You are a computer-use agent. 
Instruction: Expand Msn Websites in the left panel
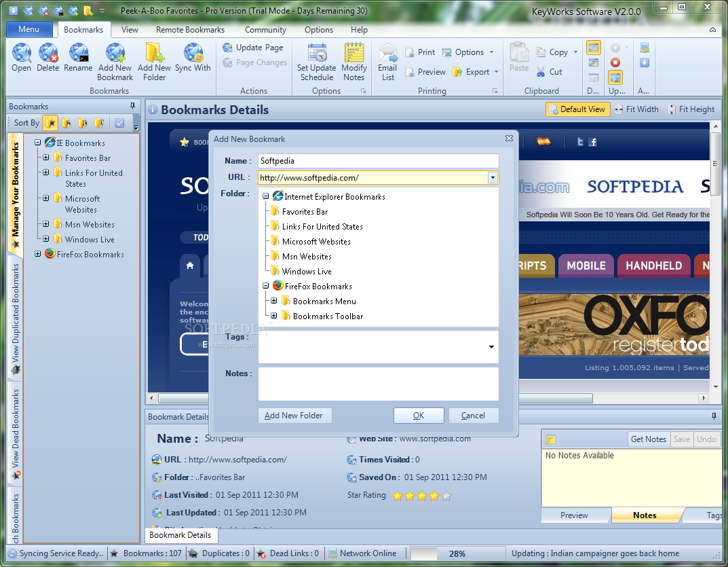pyautogui.click(x=46, y=224)
